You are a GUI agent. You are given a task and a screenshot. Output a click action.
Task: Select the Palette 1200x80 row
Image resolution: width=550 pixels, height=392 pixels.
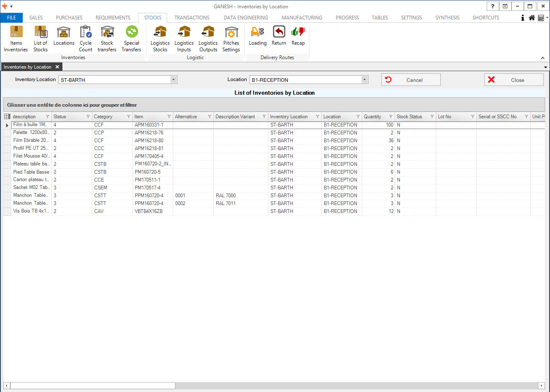pyautogui.click(x=31, y=133)
